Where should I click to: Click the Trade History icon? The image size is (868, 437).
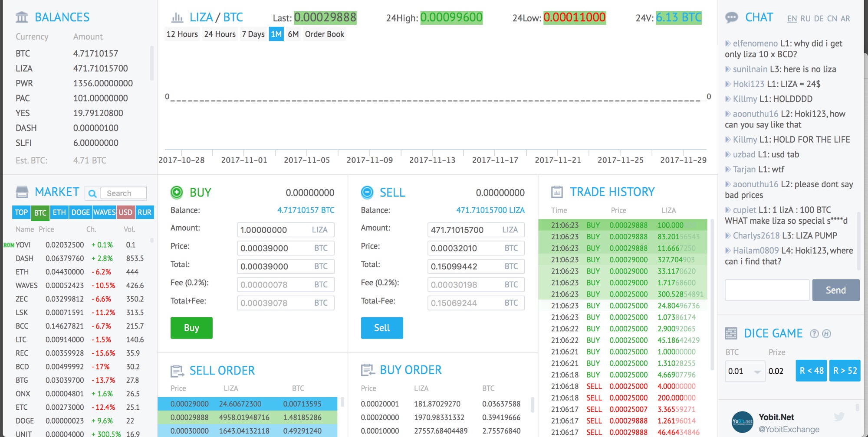point(557,192)
